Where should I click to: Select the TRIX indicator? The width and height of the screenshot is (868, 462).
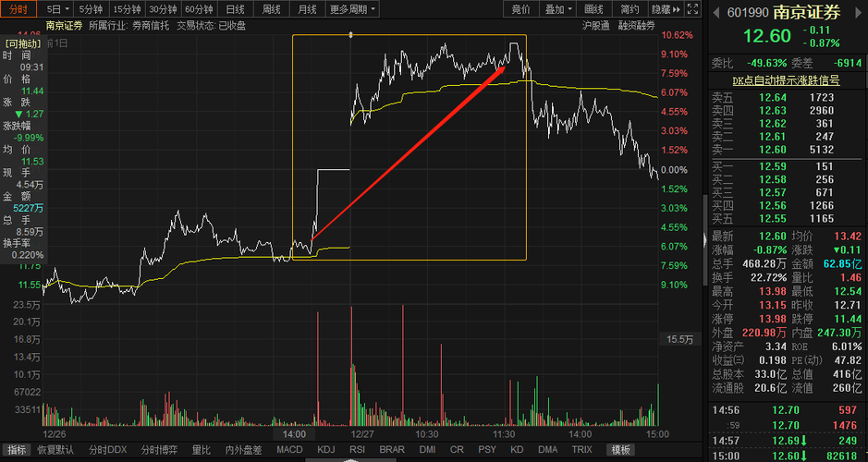[581, 450]
